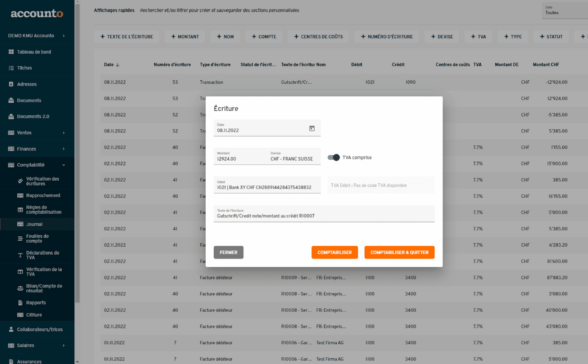Add COMPTE filter chip
This screenshot has width=588, height=364.
pos(264,37)
